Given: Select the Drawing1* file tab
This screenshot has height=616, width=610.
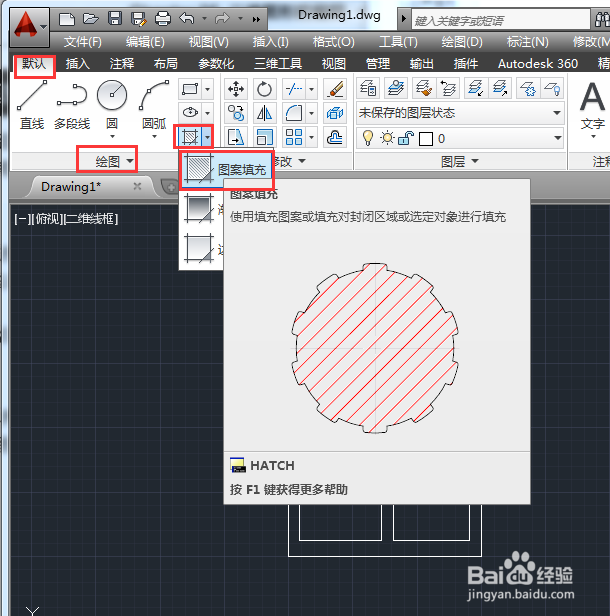Looking at the screenshot, I should click(71, 187).
